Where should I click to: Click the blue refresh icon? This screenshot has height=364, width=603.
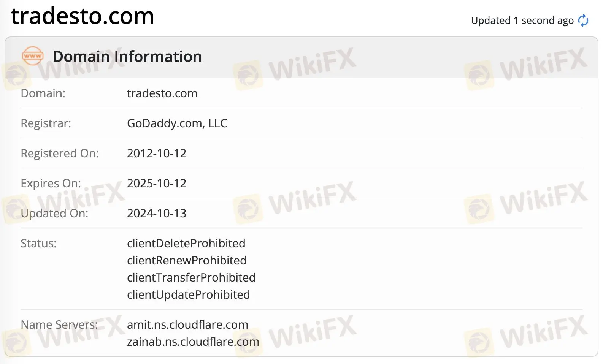click(x=583, y=21)
